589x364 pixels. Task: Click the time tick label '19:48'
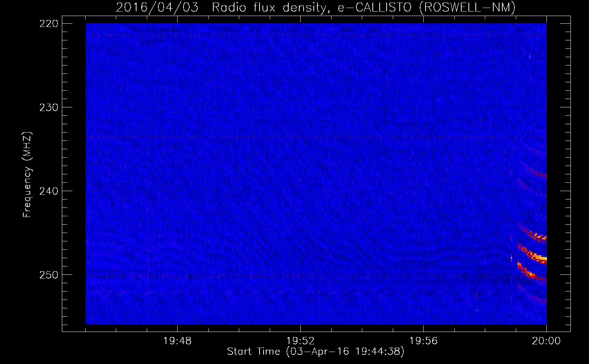[177, 341]
